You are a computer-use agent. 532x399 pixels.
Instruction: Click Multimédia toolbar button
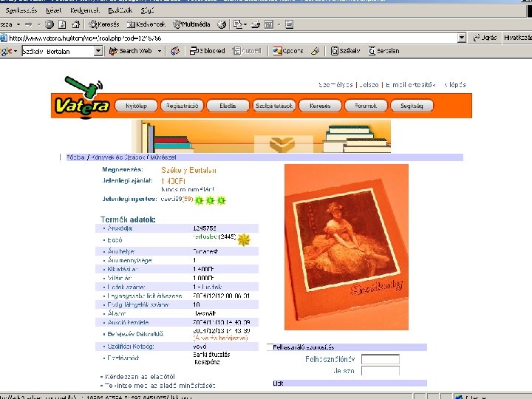[x=191, y=24]
